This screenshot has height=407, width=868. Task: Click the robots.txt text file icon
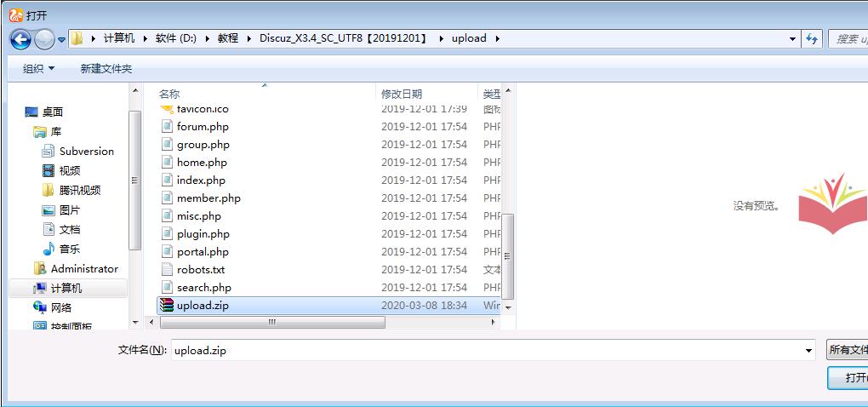[x=167, y=269]
